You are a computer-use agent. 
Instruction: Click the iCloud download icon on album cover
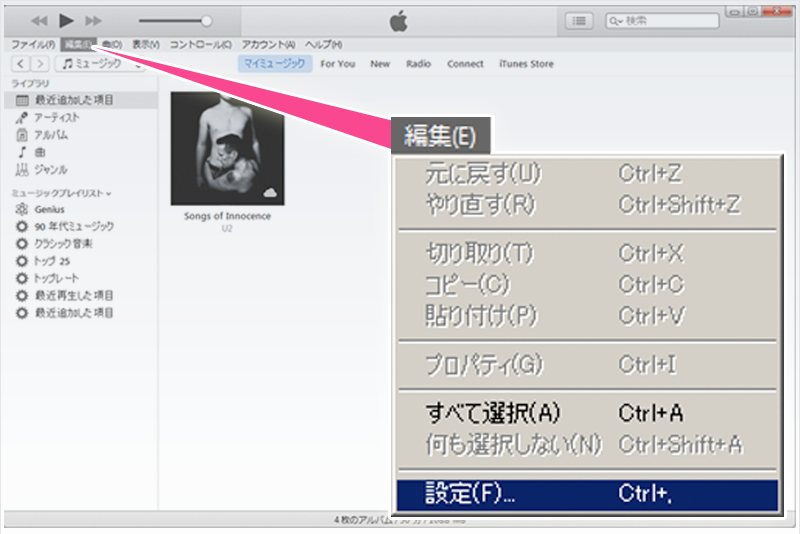click(270, 193)
